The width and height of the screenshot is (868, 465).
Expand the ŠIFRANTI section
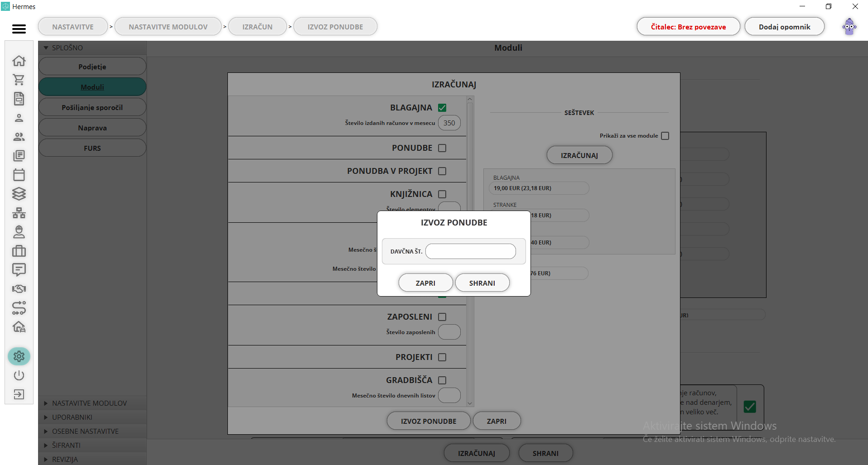click(92, 445)
